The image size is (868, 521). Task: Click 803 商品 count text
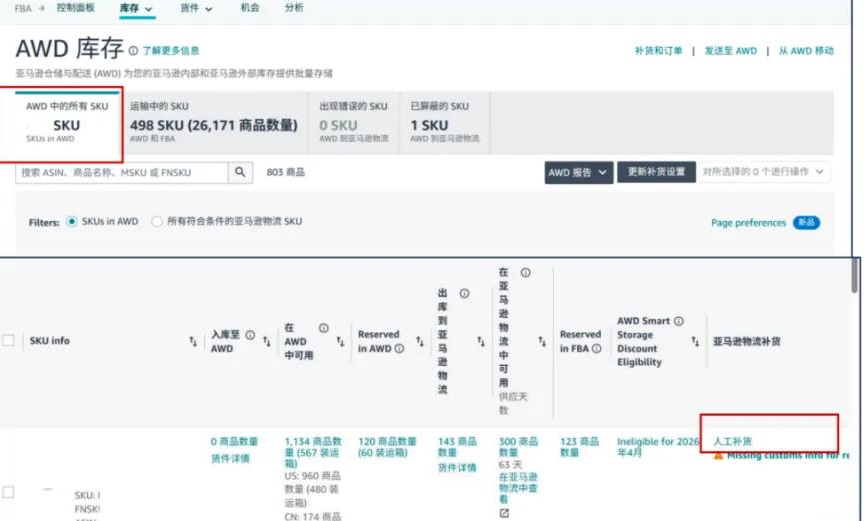(285, 172)
